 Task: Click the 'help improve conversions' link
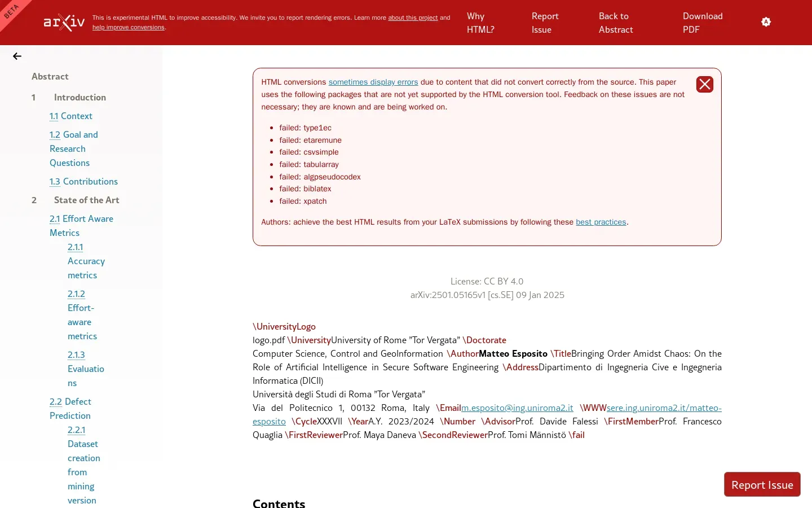tap(129, 27)
